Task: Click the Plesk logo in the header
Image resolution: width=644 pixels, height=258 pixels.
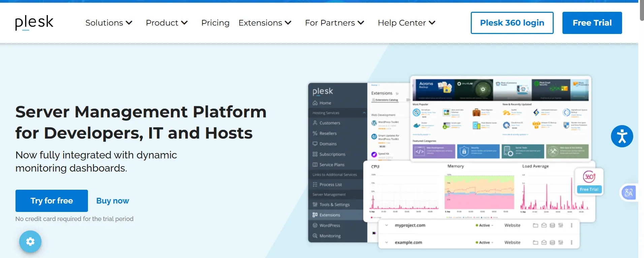Action: coord(34,23)
